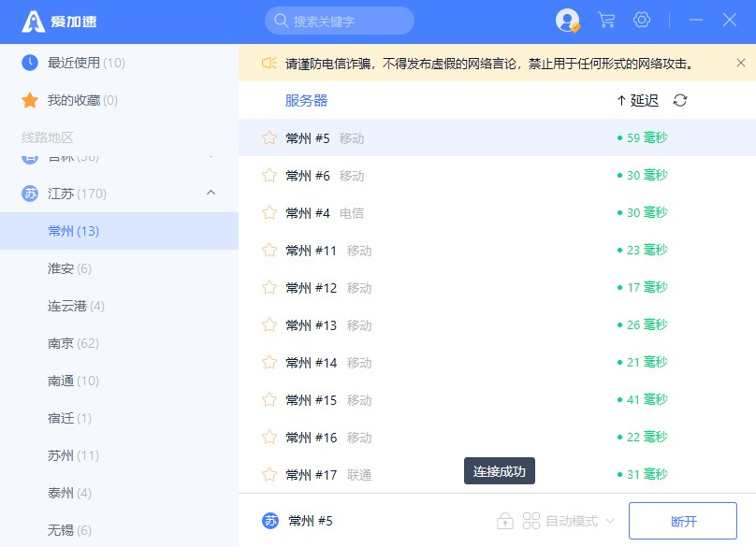Screen dimensions: 756x547
Task: Click the 搜索关键字 search field
Action: point(340,21)
